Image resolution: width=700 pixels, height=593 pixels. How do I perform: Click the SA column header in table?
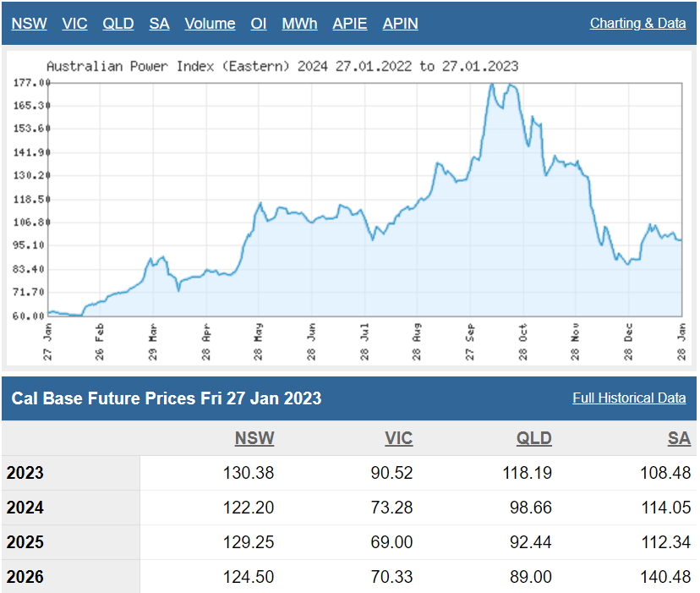tap(679, 438)
